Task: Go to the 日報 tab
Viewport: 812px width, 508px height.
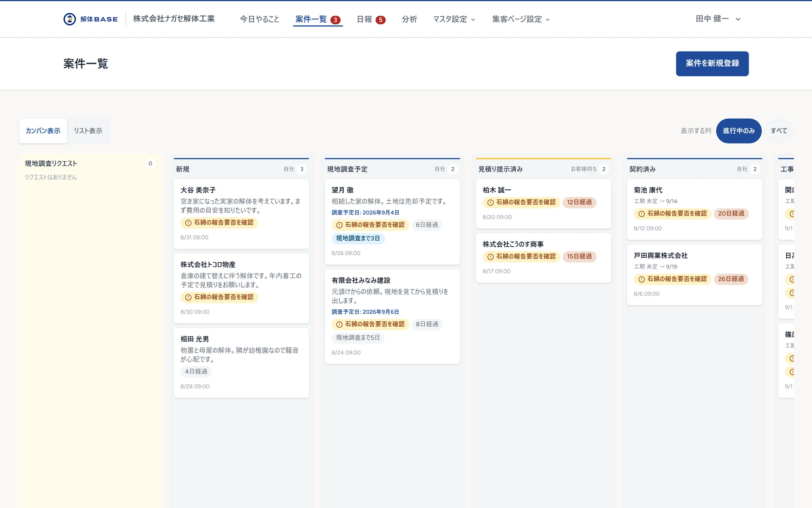Action: tap(371, 19)
